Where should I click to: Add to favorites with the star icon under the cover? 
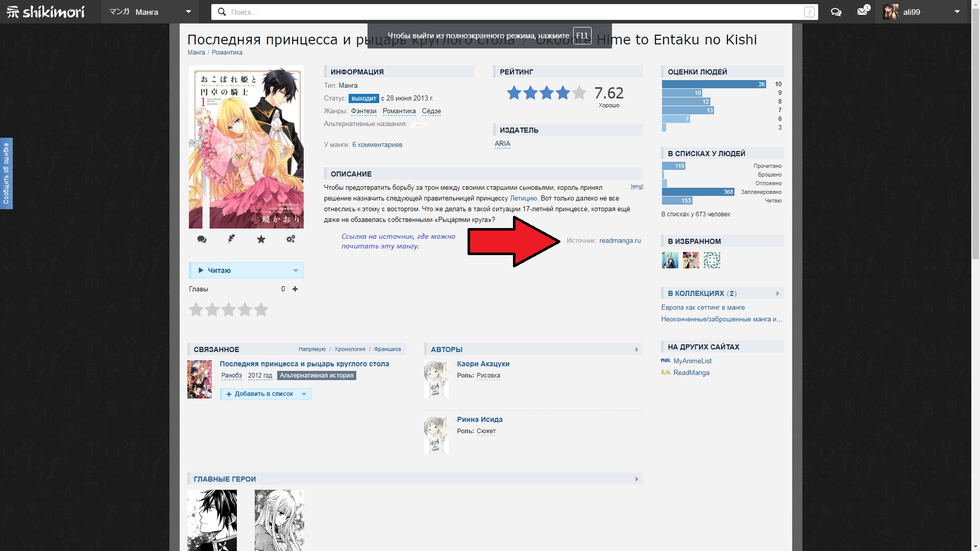click(261, 239)
